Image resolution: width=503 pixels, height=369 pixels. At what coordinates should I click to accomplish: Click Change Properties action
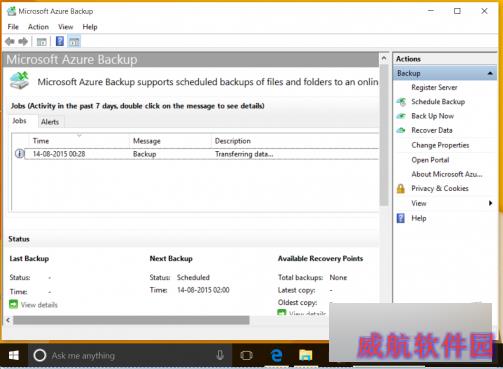point(440,145)
